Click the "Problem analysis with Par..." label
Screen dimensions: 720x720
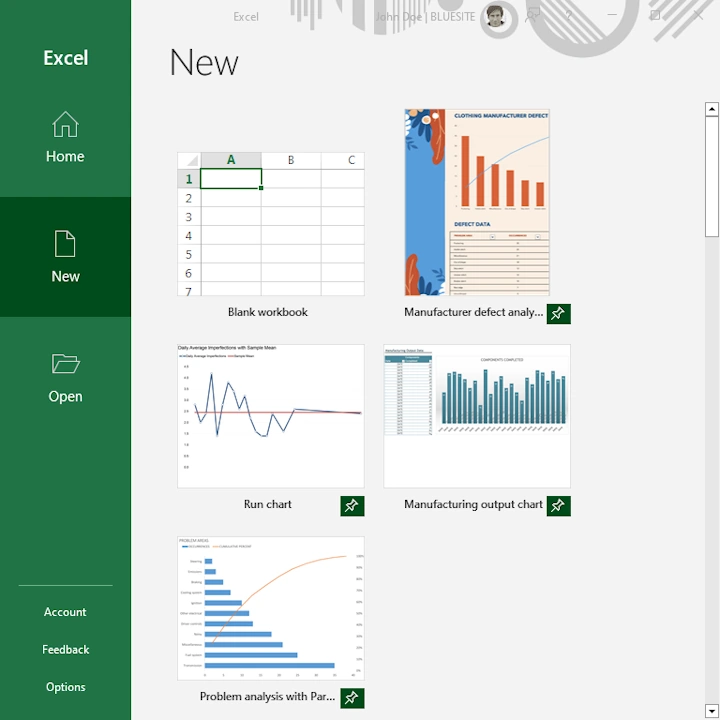tap(267, 697)
